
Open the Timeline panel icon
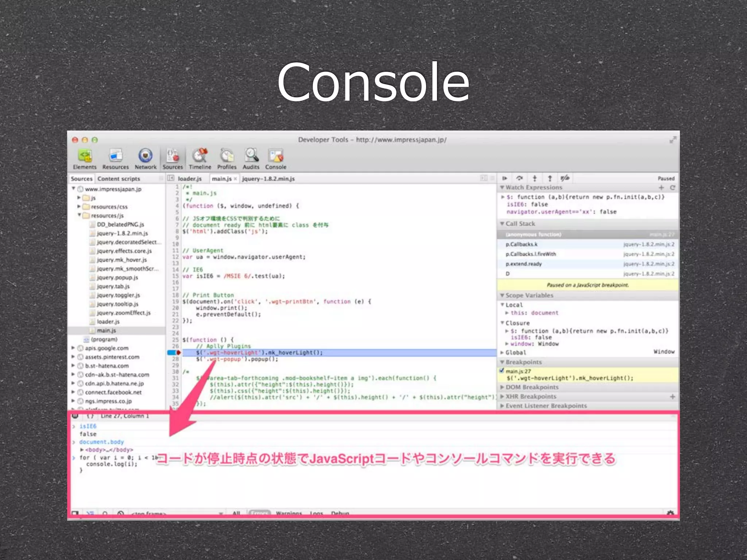coord(200,159)
